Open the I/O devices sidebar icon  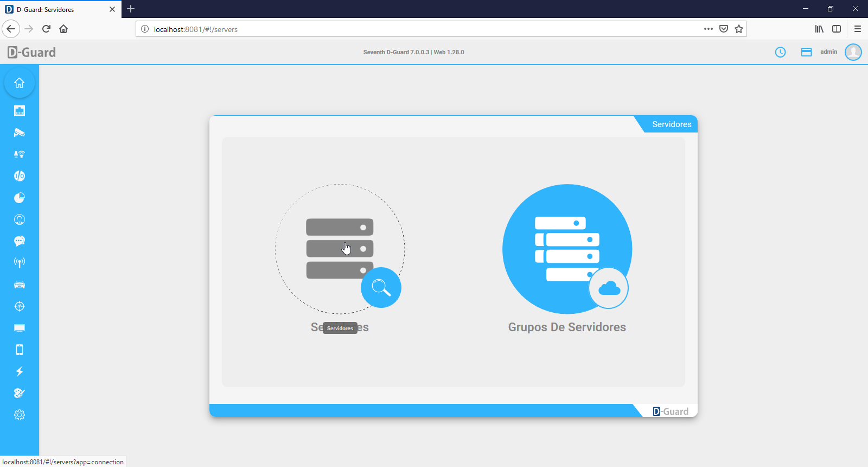pos(20,176)
